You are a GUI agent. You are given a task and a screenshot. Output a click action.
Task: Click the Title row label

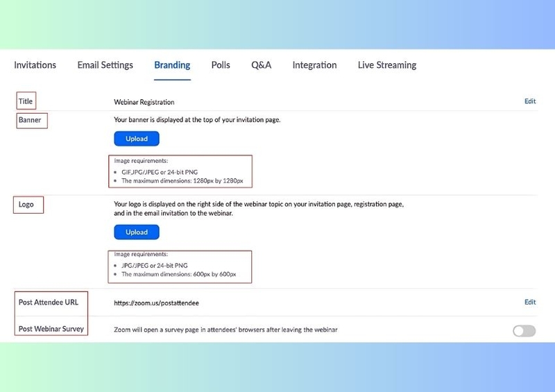(x=26, y=101)
